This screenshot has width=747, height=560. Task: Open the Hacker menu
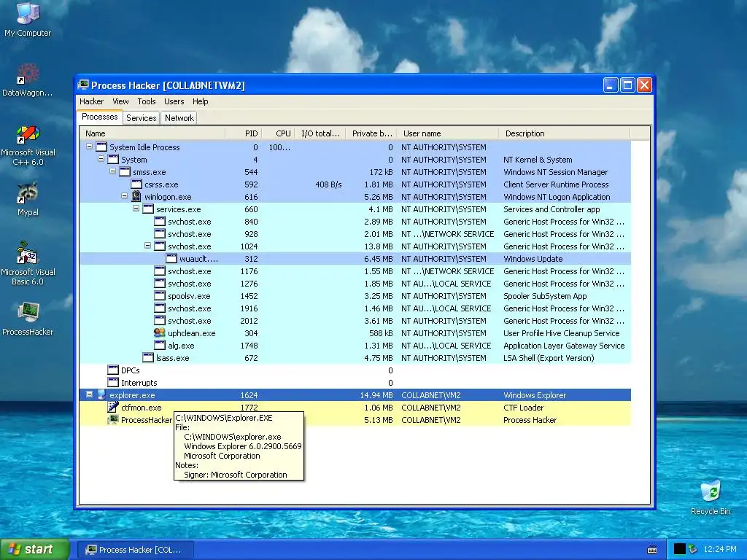[91, 101]
